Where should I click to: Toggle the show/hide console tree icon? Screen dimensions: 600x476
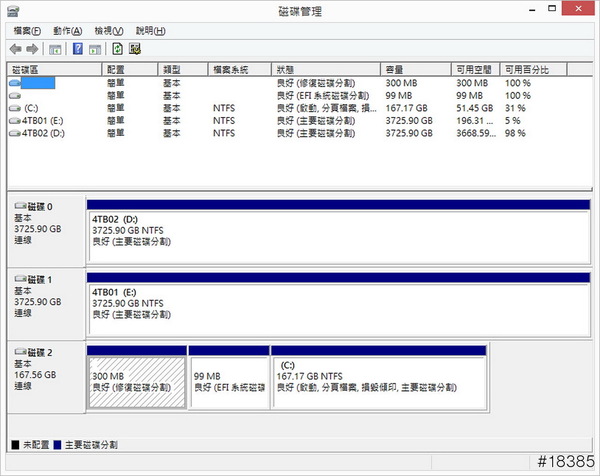[55, 48]
